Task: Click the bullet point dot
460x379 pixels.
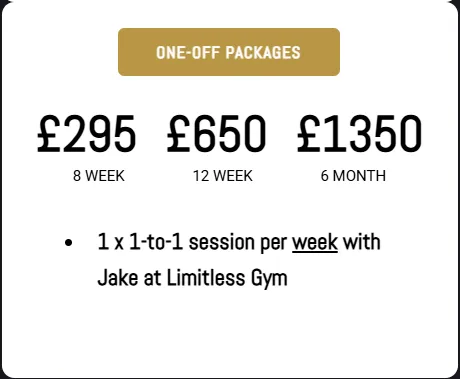Action: 68,243
